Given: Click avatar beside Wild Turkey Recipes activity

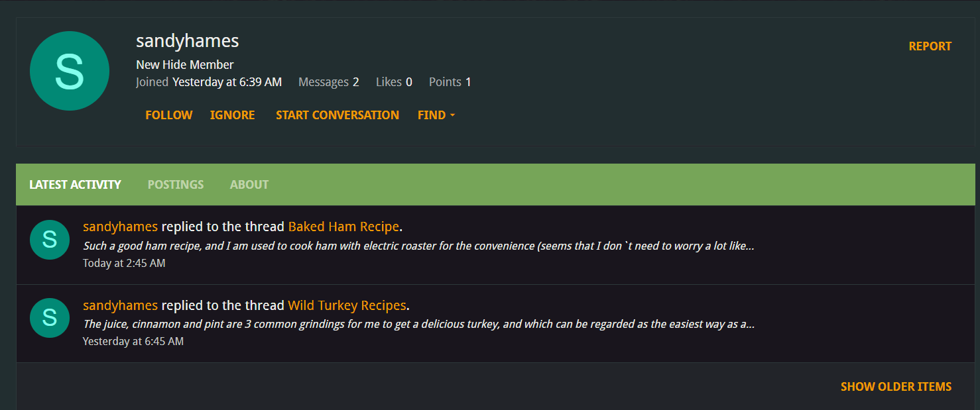Looking at the screenshot, I should [50, 318].
